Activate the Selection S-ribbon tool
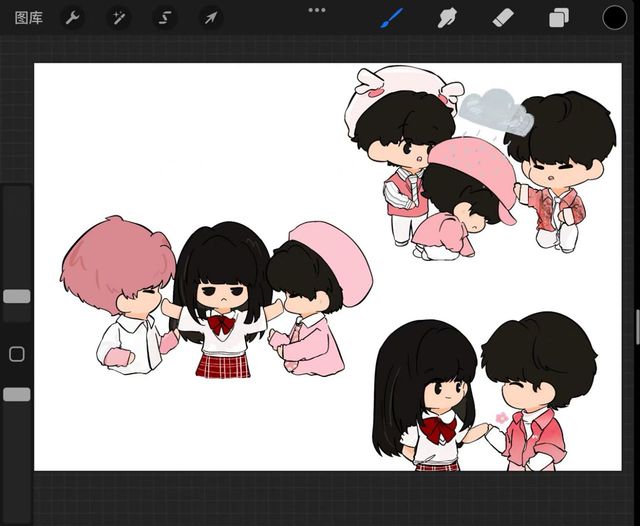640x526 pixels. (165, 18)
